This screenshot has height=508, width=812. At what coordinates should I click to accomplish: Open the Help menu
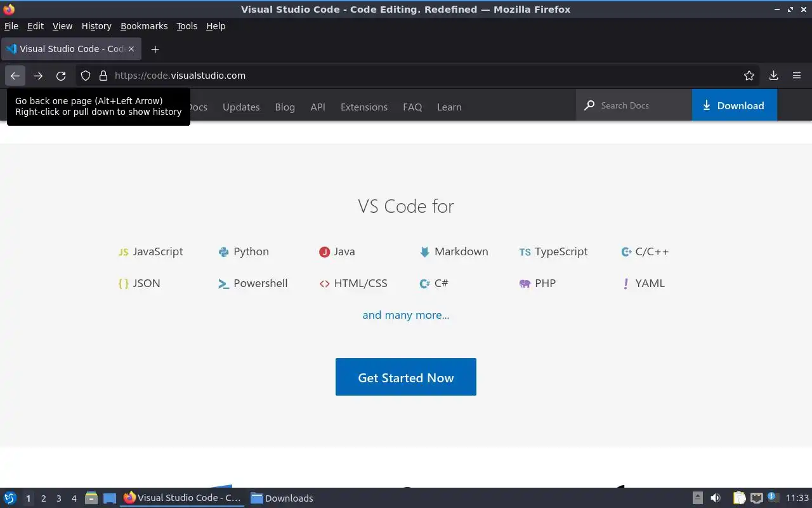click(x=216, y=26)
